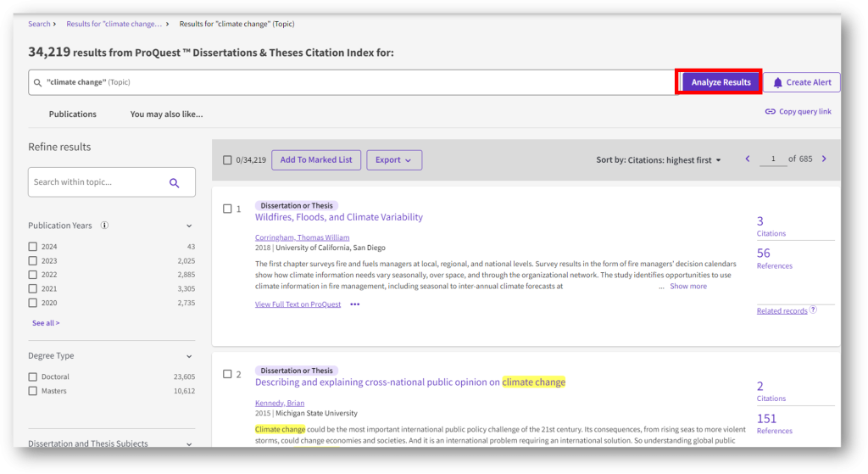Click the Related records help icon
The width and height of the screenshot is (868, 474).
(813, 310)
